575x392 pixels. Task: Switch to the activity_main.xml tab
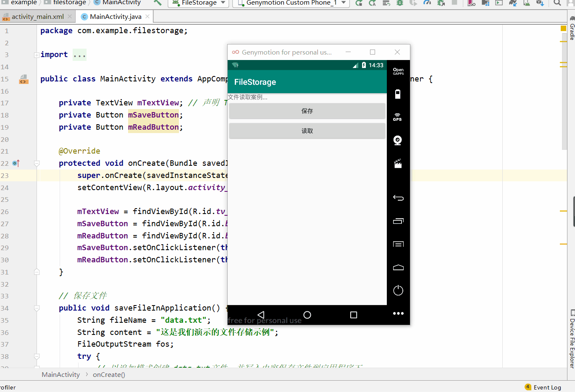[37, 17]
